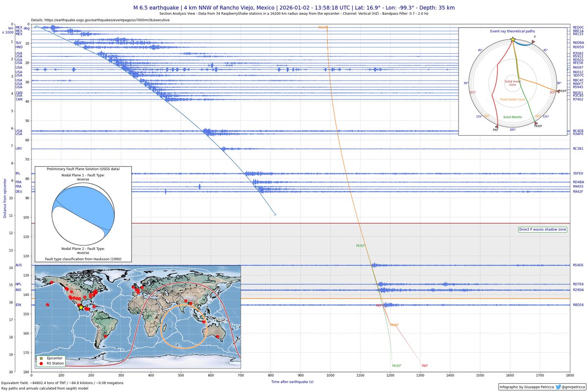Click the SLV country code label
This screenshot has width=588, height=392.
tap(19, 43)
